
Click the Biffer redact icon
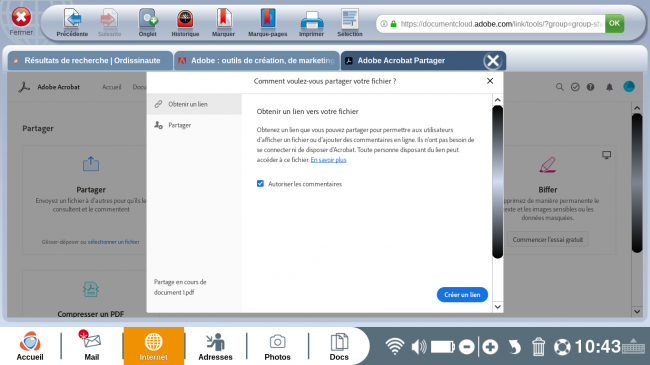(547, 165)
